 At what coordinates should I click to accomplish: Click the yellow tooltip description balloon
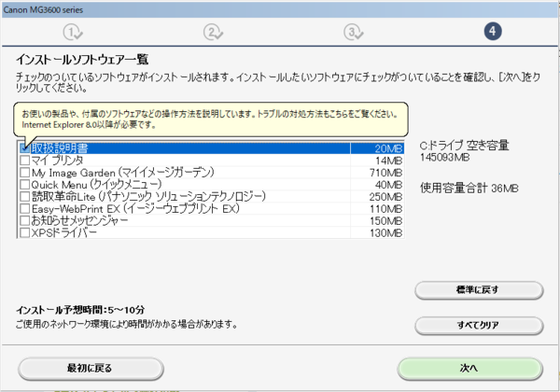pyautogui.click(x=211, y=119)
